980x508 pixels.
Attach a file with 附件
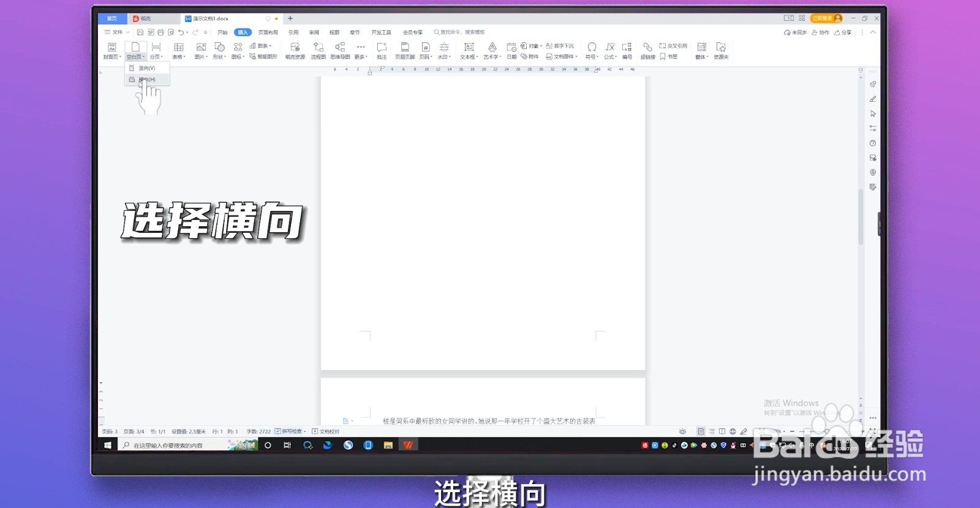pos(530,56)
